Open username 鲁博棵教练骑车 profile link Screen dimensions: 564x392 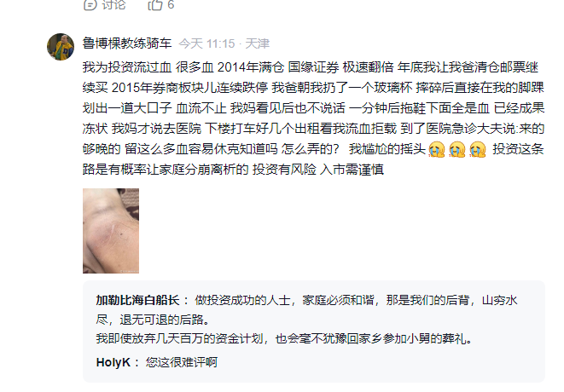coord(127,43)
